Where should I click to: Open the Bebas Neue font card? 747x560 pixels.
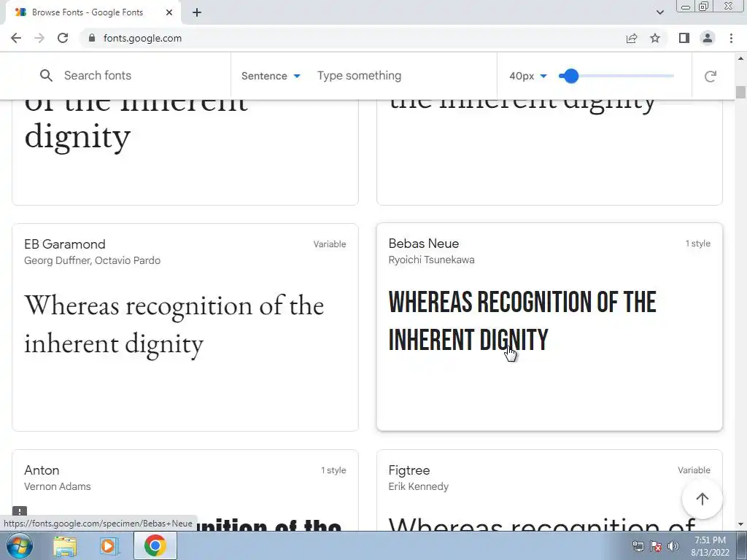coord(549,327)
